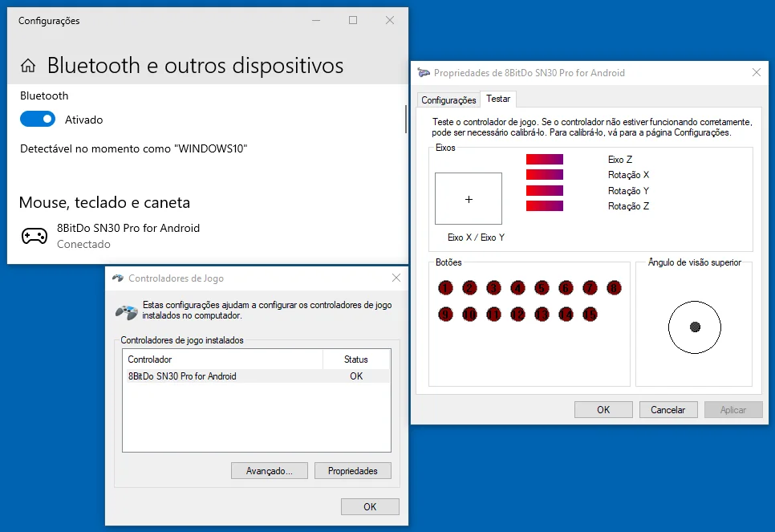Click the point-of-view hat circle indicator
Image resolution: width=775 pixels, height=532 pixels.
tap(695, 327)
